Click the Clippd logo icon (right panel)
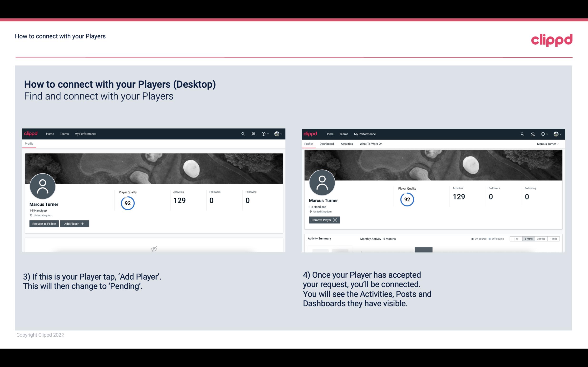 pos(310,133)
